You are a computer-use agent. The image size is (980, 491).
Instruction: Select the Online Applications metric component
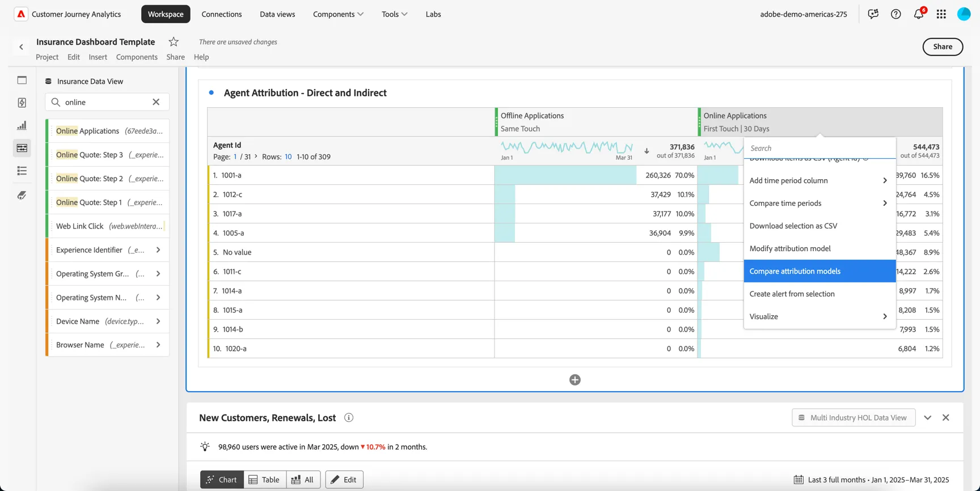tap(108, 131)
